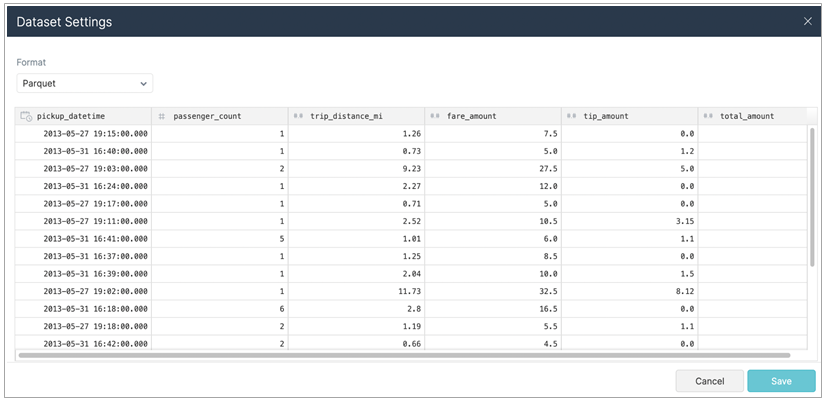This screenshot has height=405, width=826.
Task: Select the fare_amount column header
Action: (x=493, y=116)
